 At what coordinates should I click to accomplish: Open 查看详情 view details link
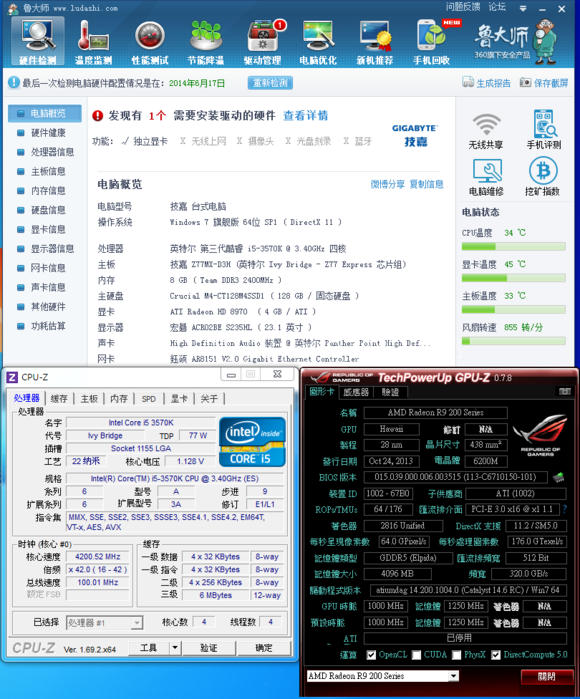(x=305, y=116)
